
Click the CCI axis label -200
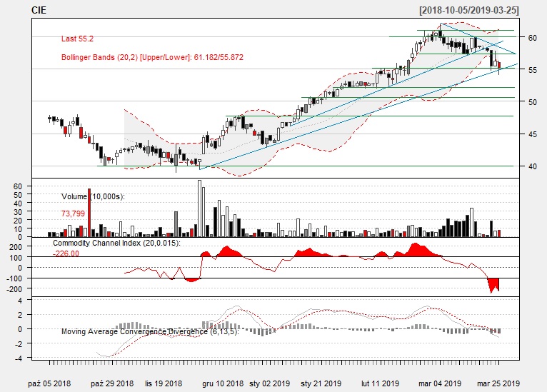point(15,289)
